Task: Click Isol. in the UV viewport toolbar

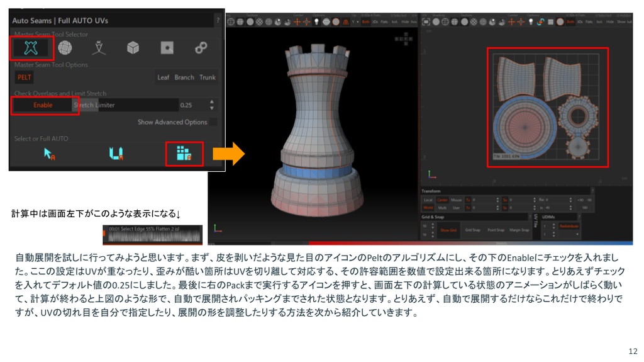Action: (599, 22)
